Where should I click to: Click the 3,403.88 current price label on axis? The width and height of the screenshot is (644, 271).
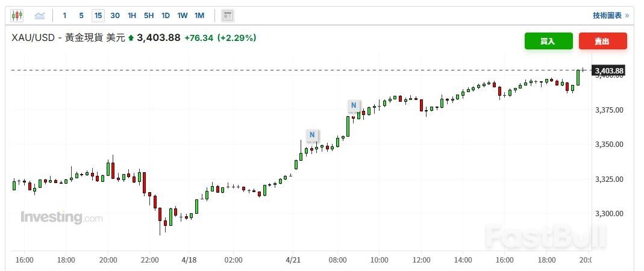(x=608, y=71)
